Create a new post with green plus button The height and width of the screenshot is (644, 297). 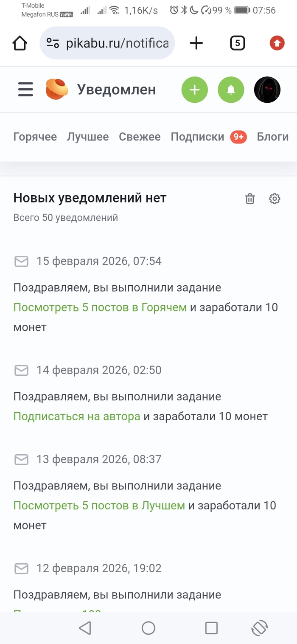pos(195,90)
